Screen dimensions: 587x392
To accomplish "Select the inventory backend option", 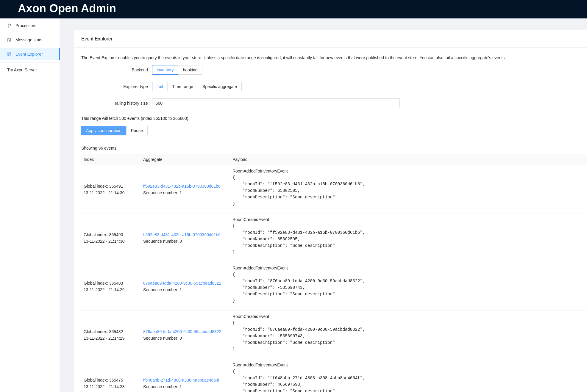I will tap(165, 70).
